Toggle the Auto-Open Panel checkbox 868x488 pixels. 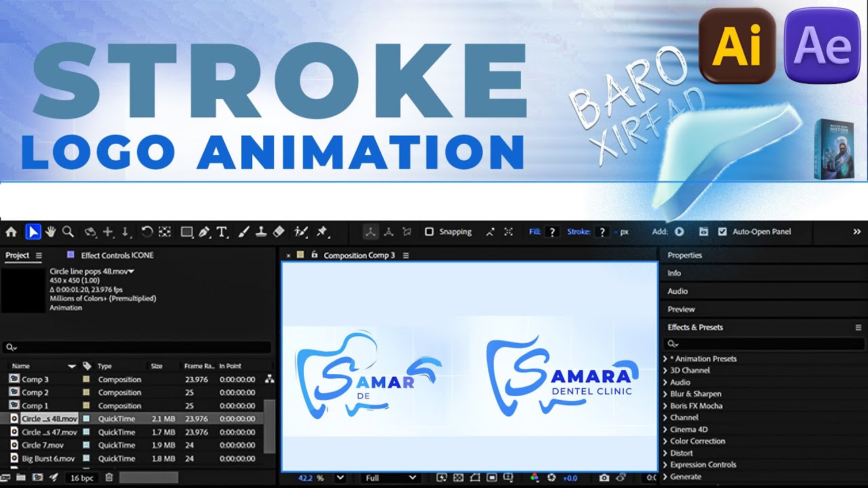click(722, 232)
